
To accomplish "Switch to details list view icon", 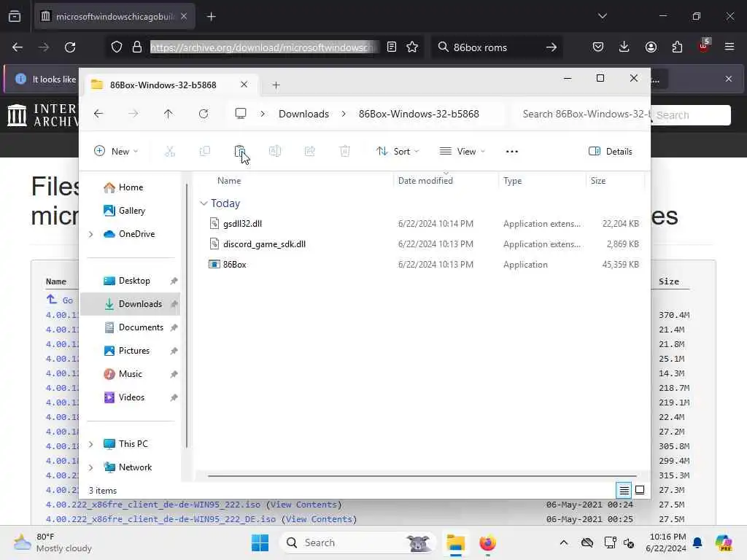I will (624, 490).
